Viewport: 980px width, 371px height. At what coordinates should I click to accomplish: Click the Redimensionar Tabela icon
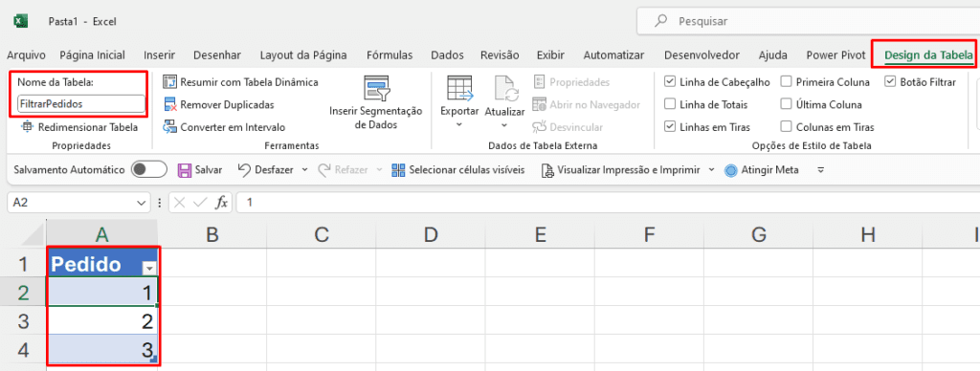pos(27,127)
